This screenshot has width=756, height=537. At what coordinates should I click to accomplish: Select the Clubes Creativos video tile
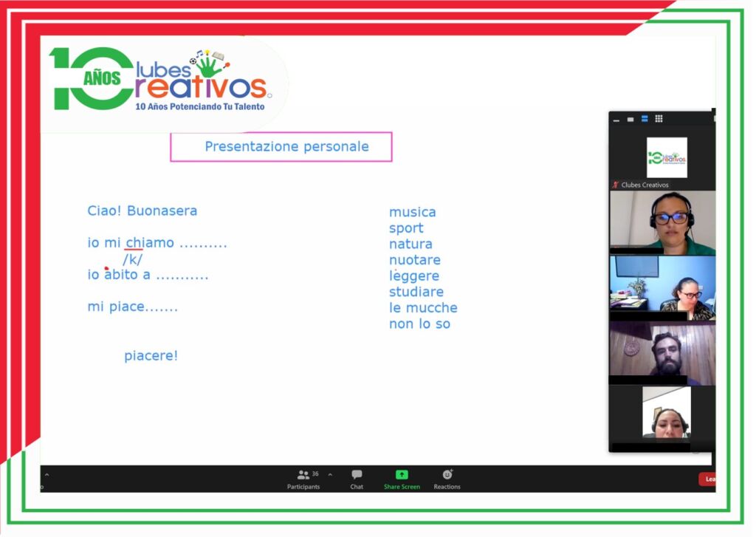pyautogui.click(x=666, y=157)
